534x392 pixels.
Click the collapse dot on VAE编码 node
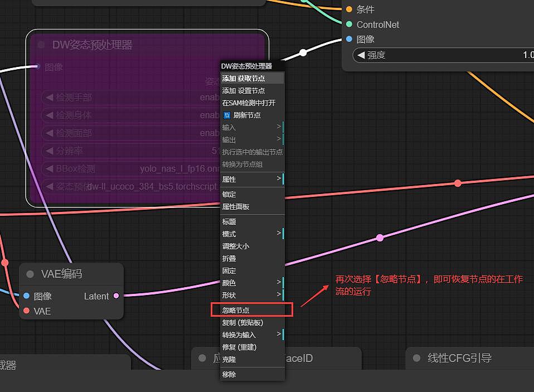pyautogui.click(x=30, y=274)
